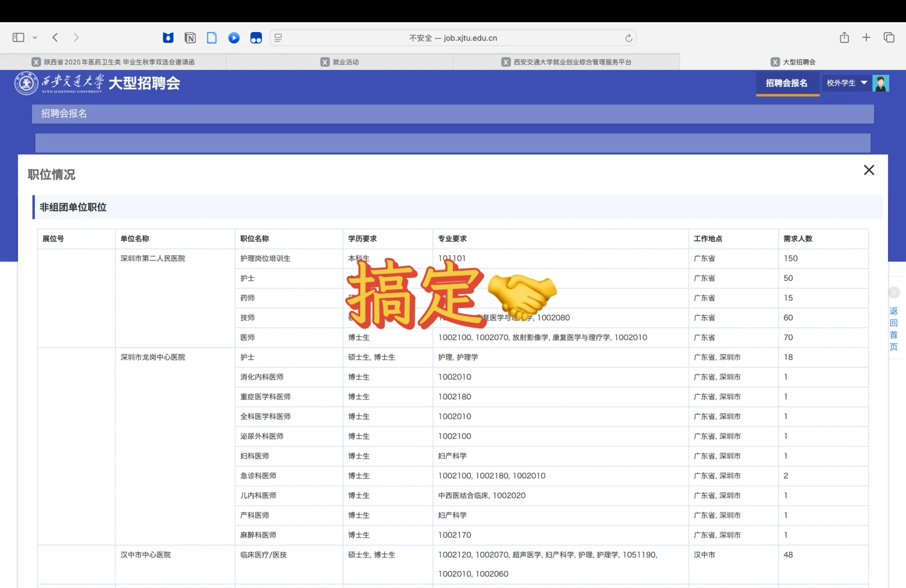This screenshot has height=588, width=906.
Task: Go forward to the next page
Action: 76,38
